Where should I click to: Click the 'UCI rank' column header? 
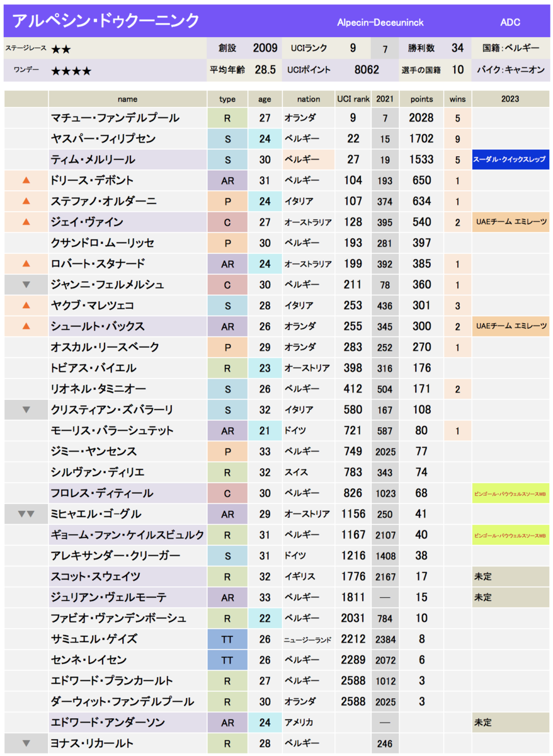tap(353, 99)
